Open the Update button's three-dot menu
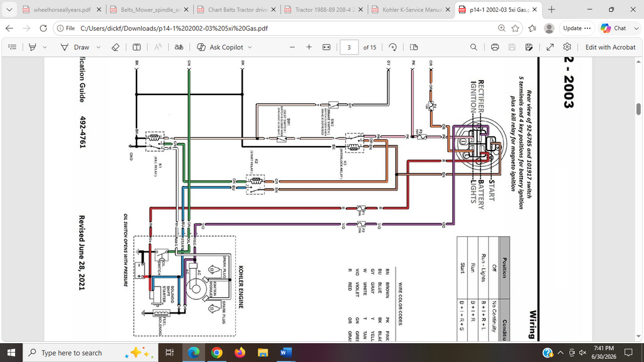The height and width of the screenshot is (362, 644). [x=587, y=28]
